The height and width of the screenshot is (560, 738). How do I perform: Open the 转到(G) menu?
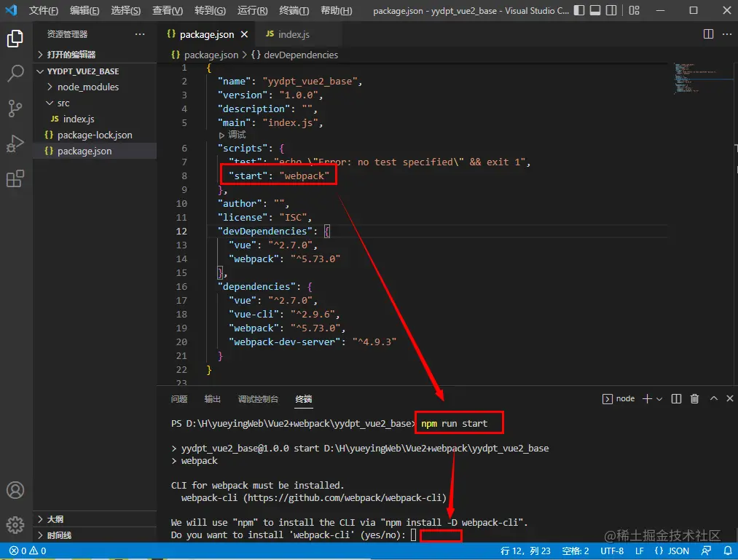tap(210, 10)
